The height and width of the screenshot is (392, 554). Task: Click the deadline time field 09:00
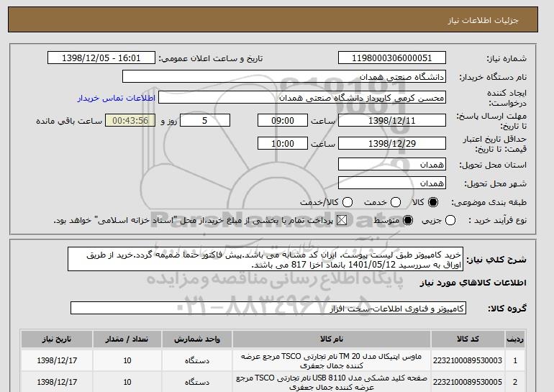coord(283,120)
